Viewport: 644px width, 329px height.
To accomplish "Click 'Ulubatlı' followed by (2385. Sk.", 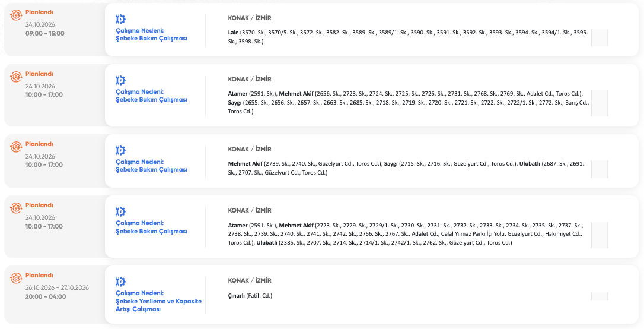I will click(x=267, y=243).
